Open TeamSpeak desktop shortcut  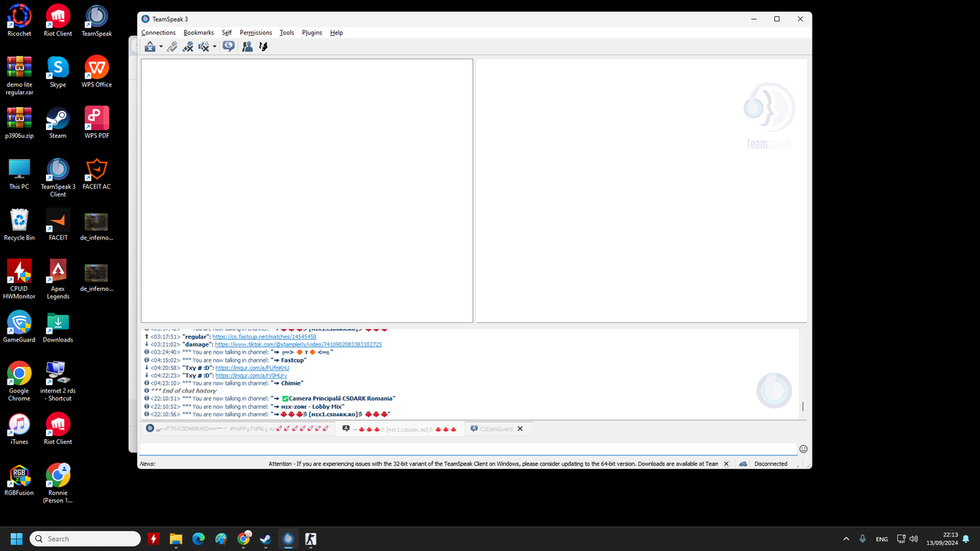pyautogui.click(x=96, y=21)
